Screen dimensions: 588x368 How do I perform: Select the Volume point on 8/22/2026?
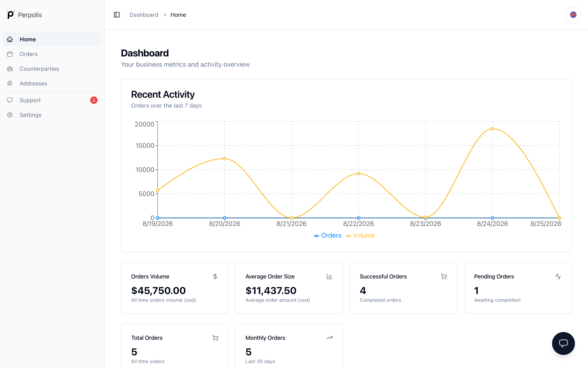pyautogui.click(x=358, y=174)
